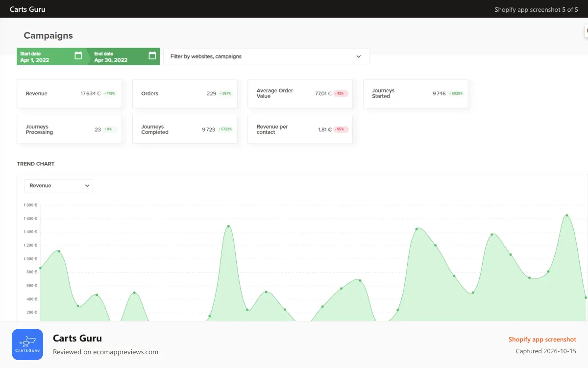The image size is (588, 368).
Task: Click the 77,01 € value
Action: pos(323,93)
